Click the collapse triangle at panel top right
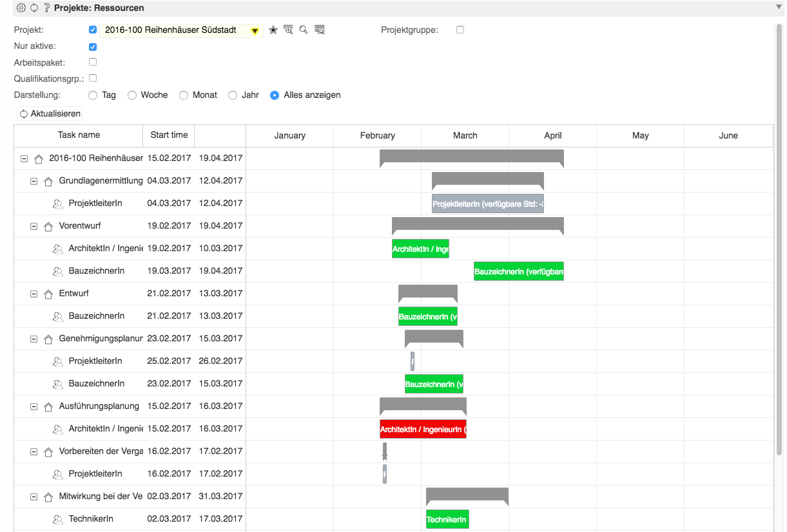 click(x=779, y=7)
